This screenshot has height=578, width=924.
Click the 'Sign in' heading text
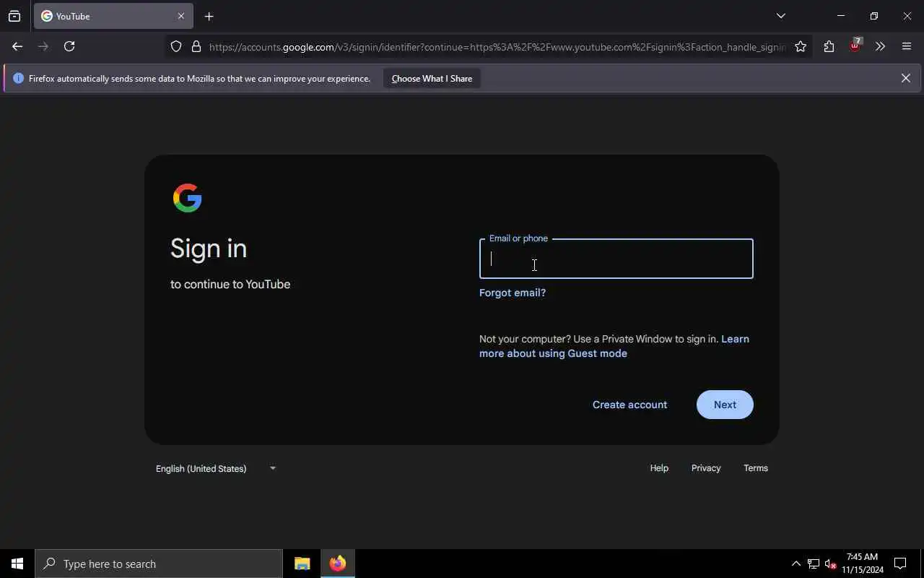(x=209, y=249)
